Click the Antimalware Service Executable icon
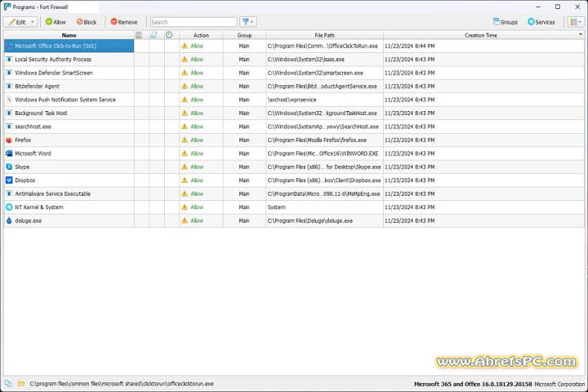Image resolution: width=588 pixels, height=392 pixels. [9, 194]
